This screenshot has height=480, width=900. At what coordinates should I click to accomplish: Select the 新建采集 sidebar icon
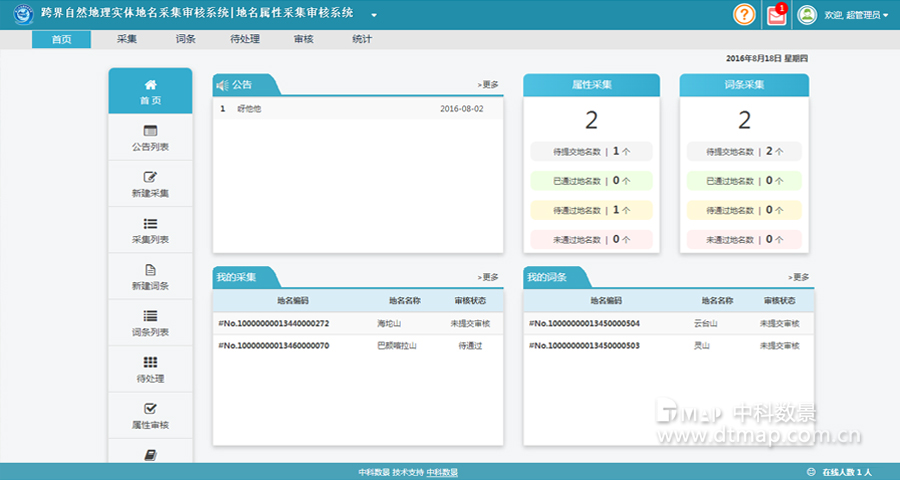point(150,177)
